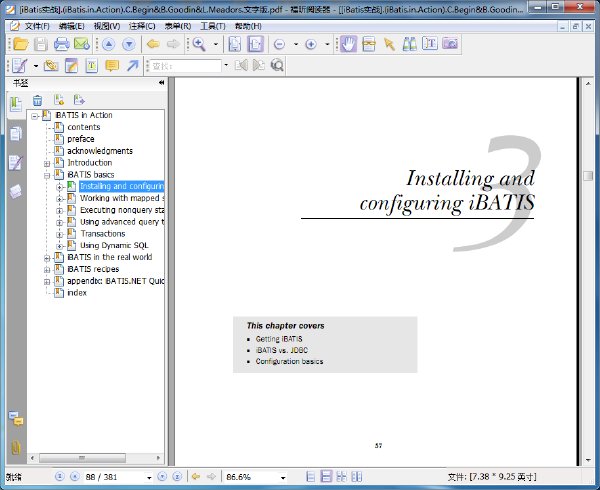The width and height of the screenshot is (600, 490).
Task: Select the acknowledgments bookmark
Action: [x=100, y=151]
